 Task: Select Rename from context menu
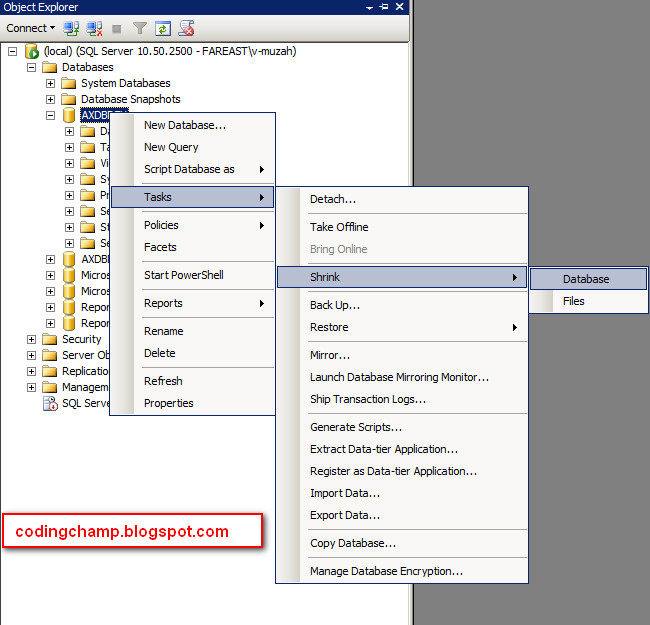pos(192,331)
